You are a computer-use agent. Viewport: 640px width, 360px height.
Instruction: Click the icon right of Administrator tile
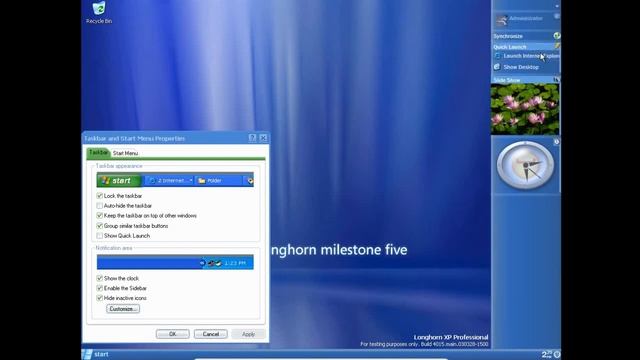coord(557,16)
